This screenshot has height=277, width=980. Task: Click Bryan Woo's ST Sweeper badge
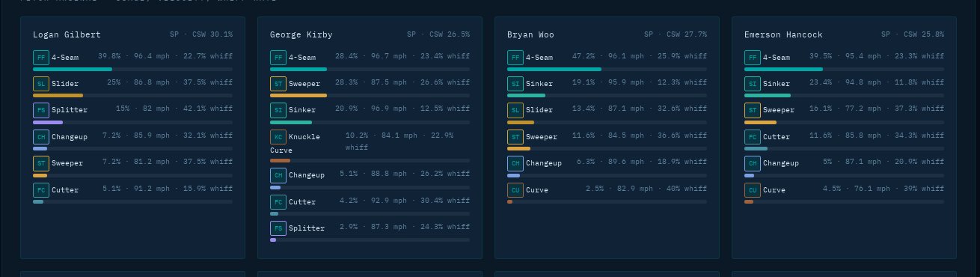click(x=515, y=137)
